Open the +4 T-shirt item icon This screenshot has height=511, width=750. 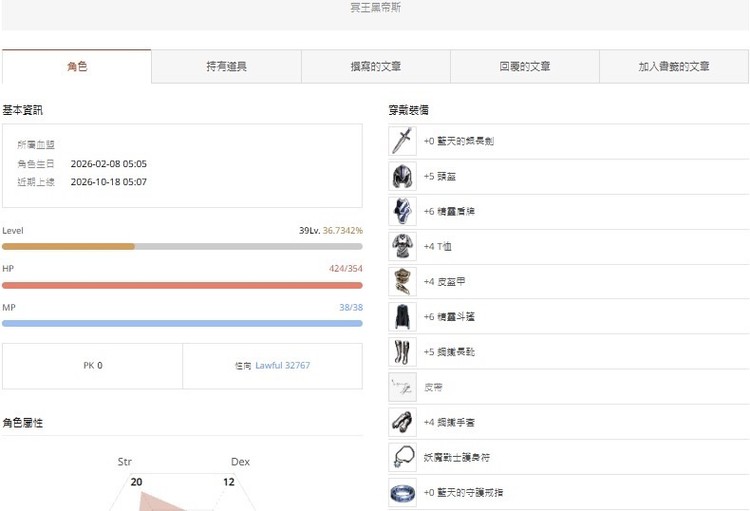point(402,246)
